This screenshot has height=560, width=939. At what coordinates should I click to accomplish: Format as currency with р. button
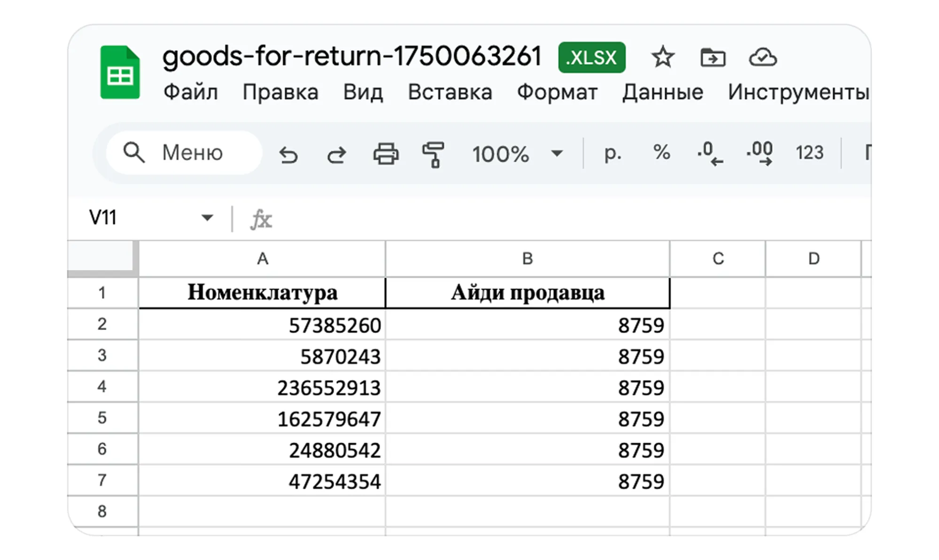point(613,153)
